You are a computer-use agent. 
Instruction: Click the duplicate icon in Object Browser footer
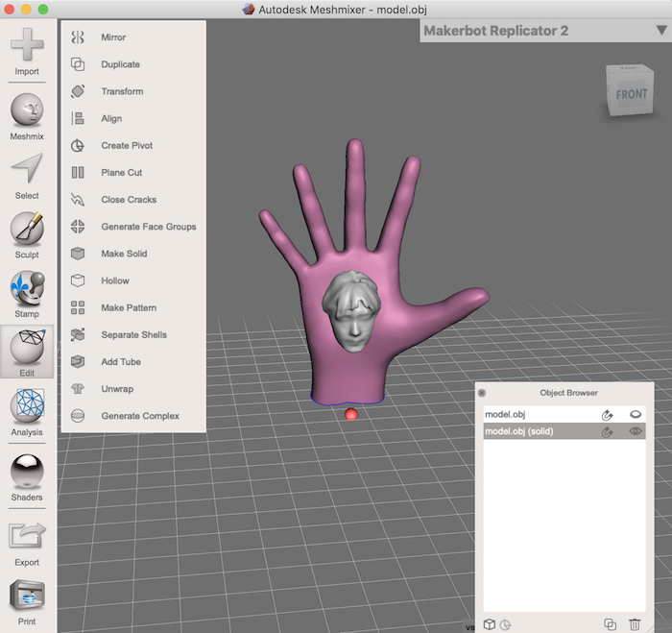coord(610,624)
